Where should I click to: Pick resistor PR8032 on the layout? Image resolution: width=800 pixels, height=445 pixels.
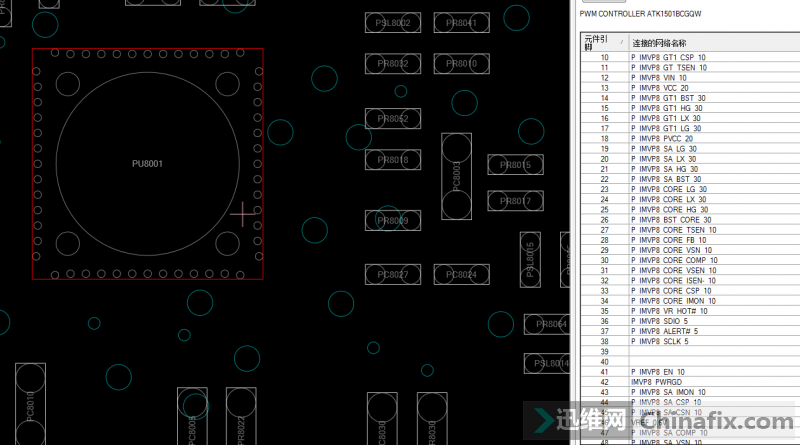392,64
